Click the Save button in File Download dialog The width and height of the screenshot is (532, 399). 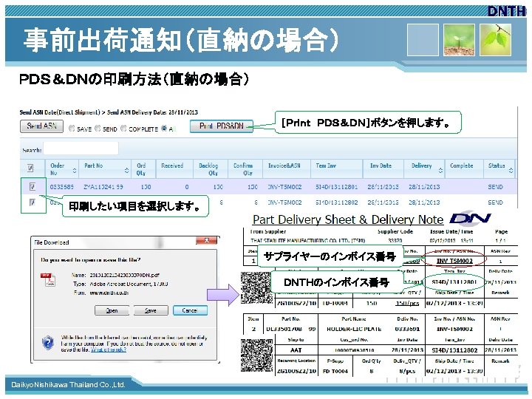pyautogui.click(x=151, y=310)
